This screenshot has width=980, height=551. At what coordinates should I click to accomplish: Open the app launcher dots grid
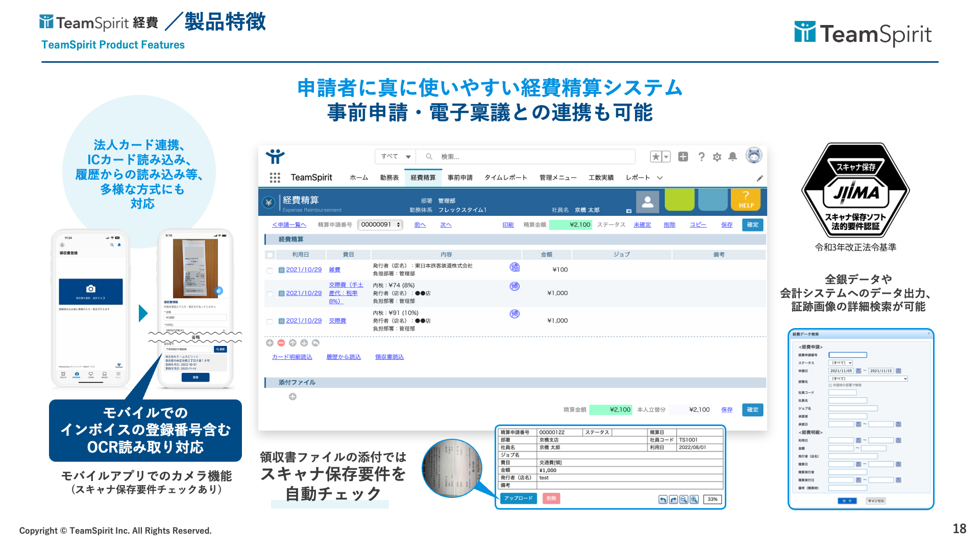click(x=275, y=178)
